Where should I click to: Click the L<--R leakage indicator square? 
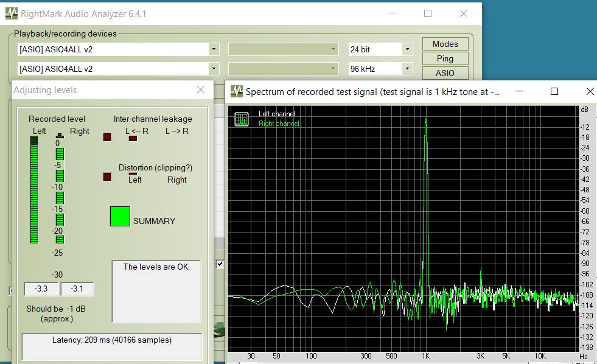point(107,137)
